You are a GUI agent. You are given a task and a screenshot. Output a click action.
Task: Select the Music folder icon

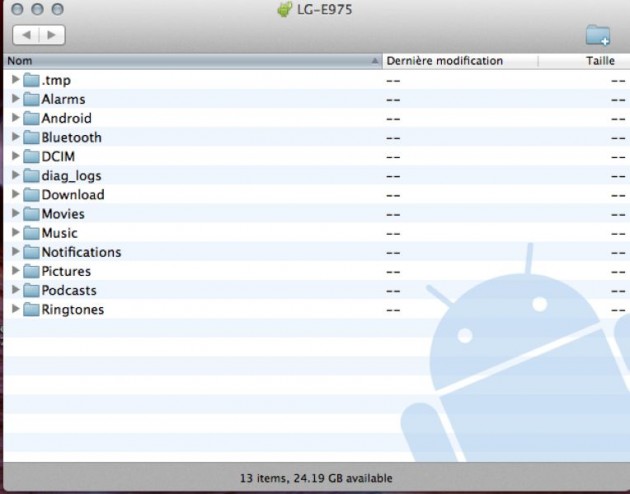pos(31,233)
